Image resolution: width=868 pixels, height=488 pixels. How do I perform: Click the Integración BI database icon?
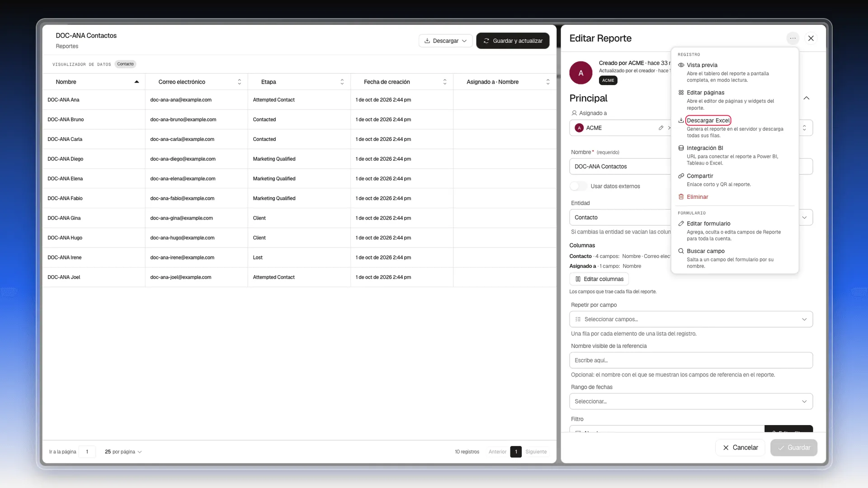681,148
